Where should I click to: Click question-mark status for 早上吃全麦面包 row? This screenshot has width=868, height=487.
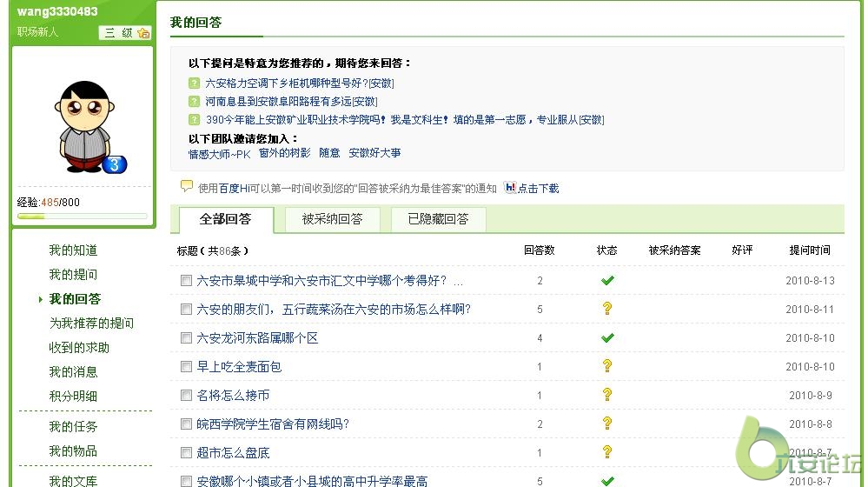point(607,365)
